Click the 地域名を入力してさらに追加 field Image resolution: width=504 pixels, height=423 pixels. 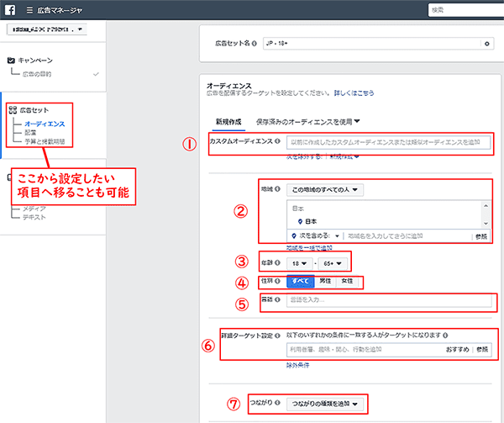tap(408, 236)
